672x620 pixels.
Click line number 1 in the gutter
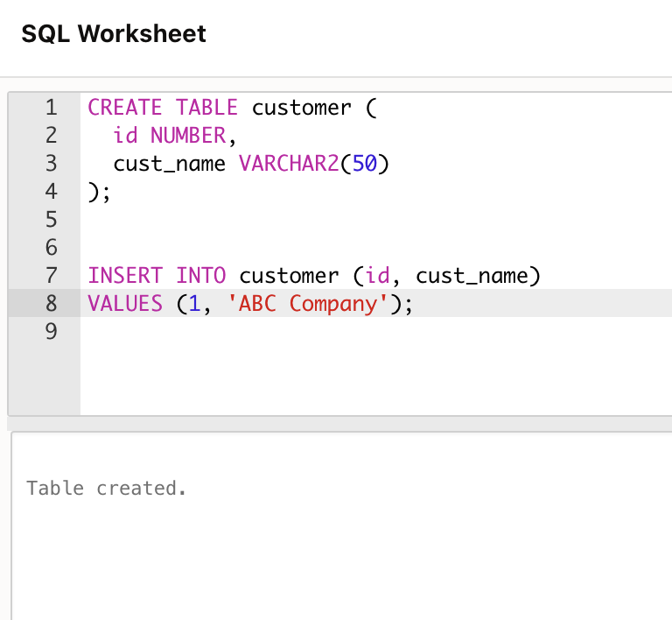tap(50, 108)
